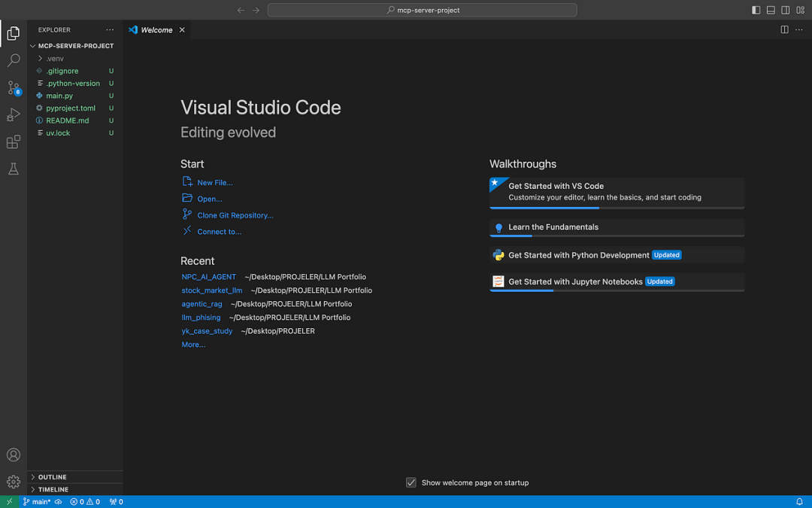Click the Clone Git Repository... link

pyautogui.click(x=235, y=215)
